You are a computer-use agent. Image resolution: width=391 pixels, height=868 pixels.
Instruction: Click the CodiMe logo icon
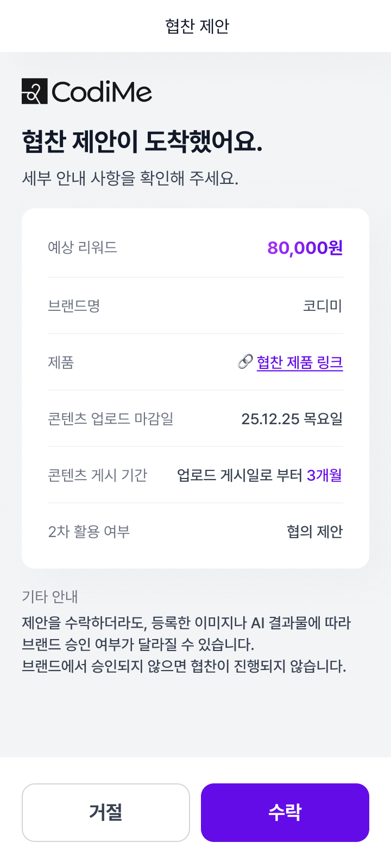[x=34, y=91]
